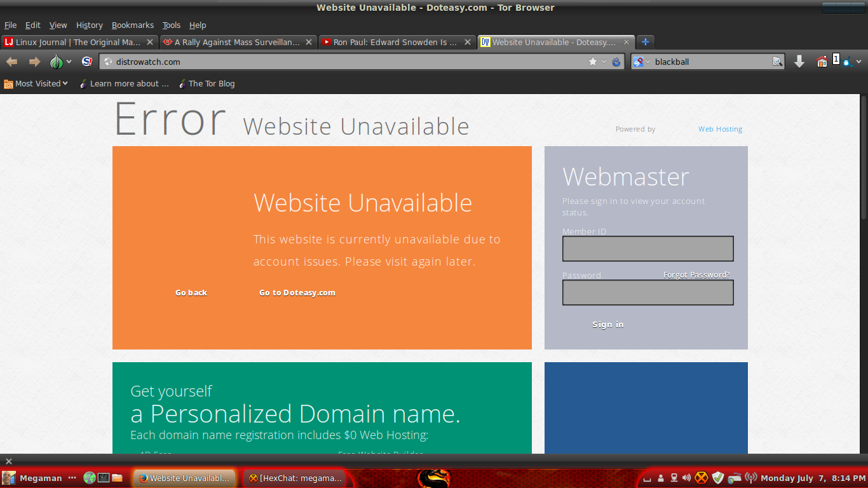Image resolution: width=868 pixels, height=488 pixels.
Task: Go to the Home page icon
Action: coord(822,62)
